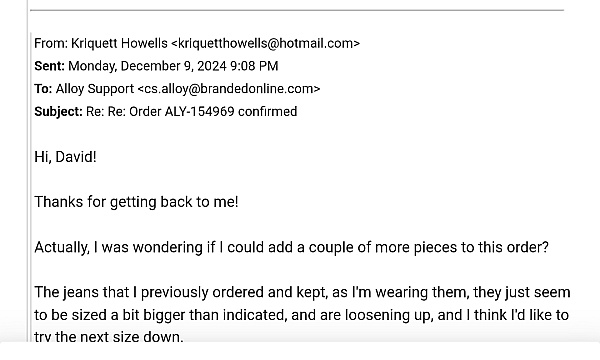Click the bold Sent: label
600x360 pixels.
click(x=49, y=66)
